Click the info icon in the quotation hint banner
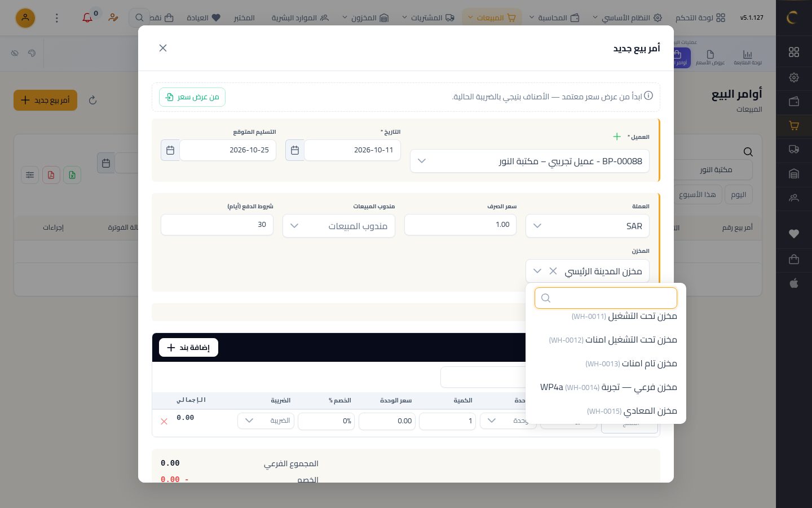This screenshot has width=812, height=508. click(x=648, y=96)
